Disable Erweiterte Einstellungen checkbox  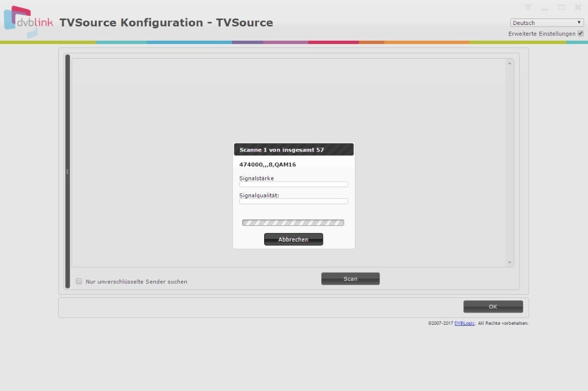(580, 34)
